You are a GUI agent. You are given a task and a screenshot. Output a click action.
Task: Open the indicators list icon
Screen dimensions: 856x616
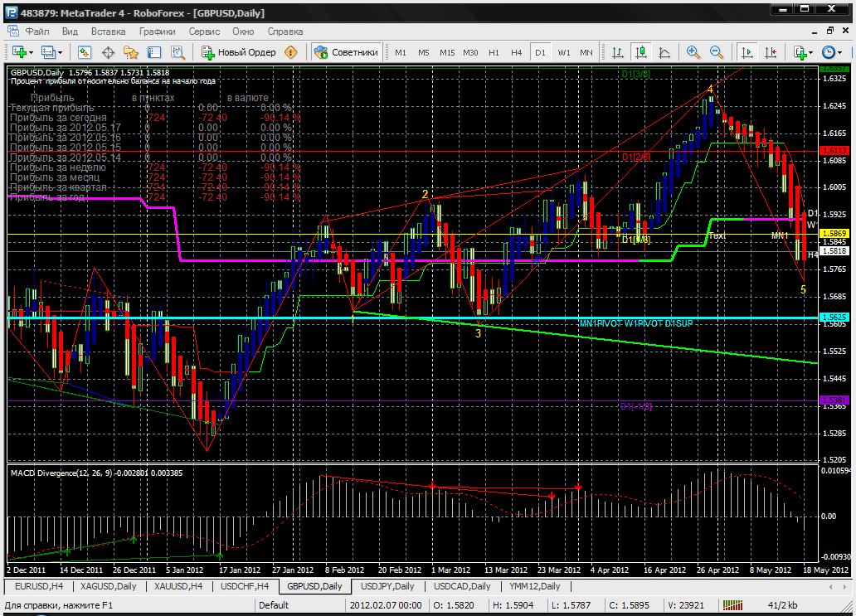pos(801,52)
